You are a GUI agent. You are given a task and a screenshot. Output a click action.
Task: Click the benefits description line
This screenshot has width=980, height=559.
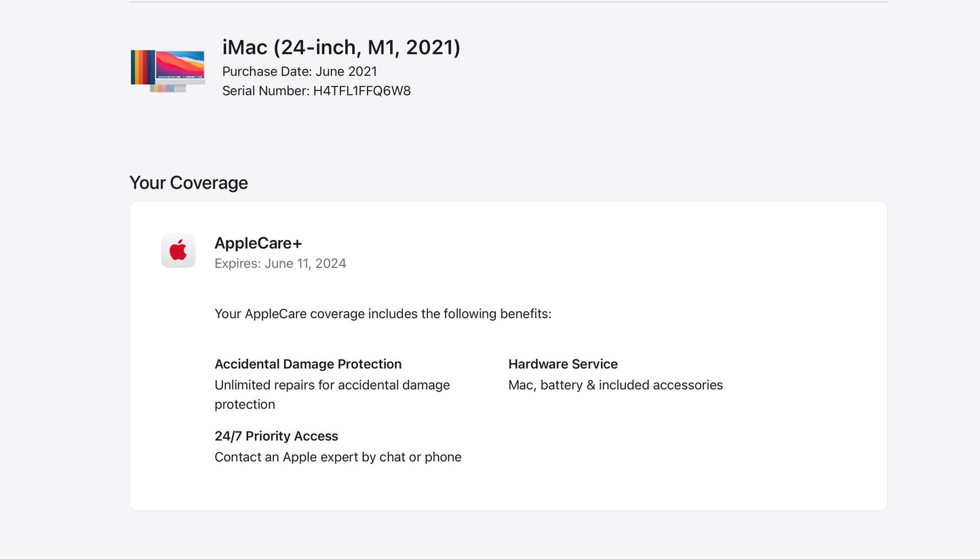coord(383,313)
